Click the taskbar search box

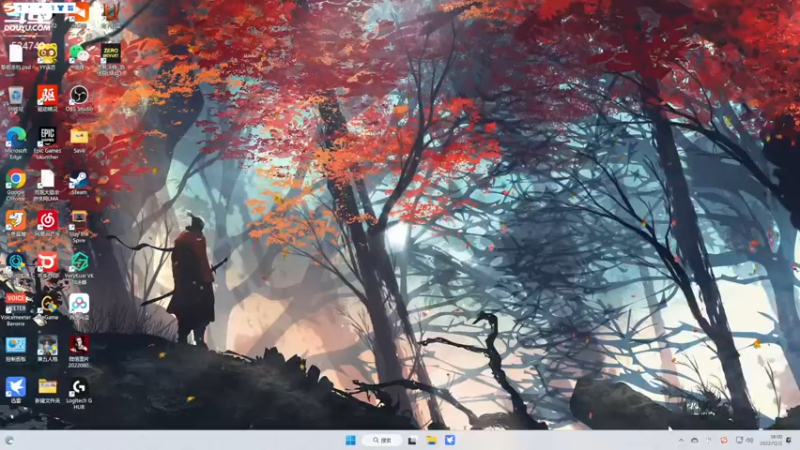coord(382,440)
